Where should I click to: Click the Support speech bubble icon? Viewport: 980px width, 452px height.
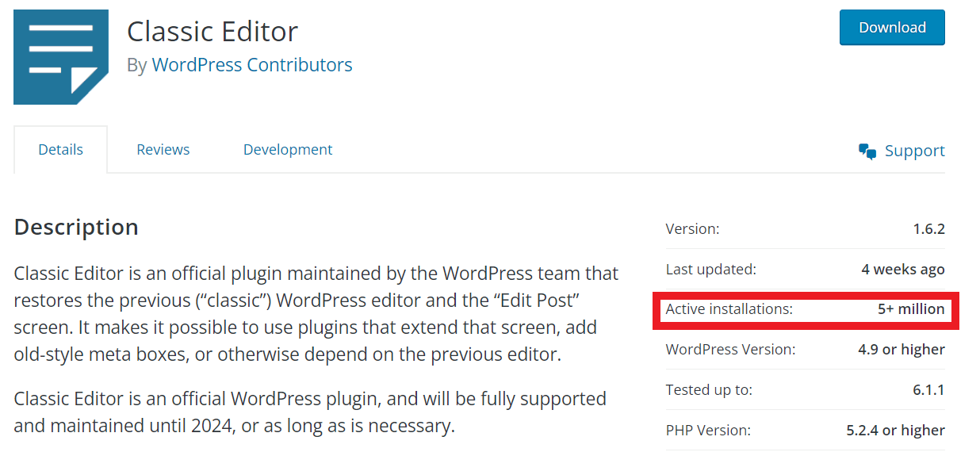(x=867, y=151)
